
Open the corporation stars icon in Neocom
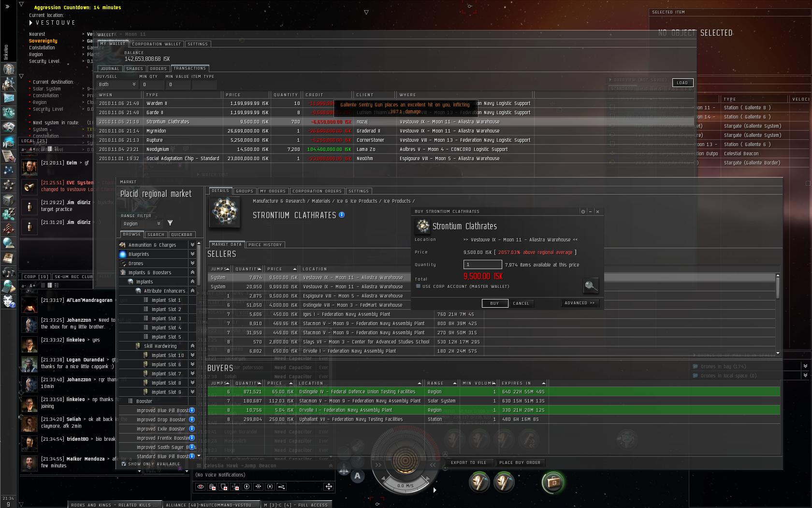tap(8, 185)
